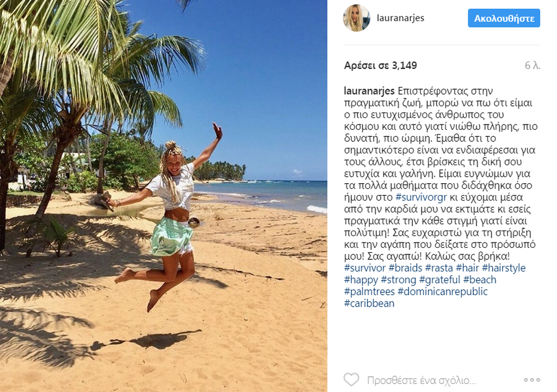This screenshot has height=392, width=557.
Task: Click the heart like icon
Action: [351, 379]
